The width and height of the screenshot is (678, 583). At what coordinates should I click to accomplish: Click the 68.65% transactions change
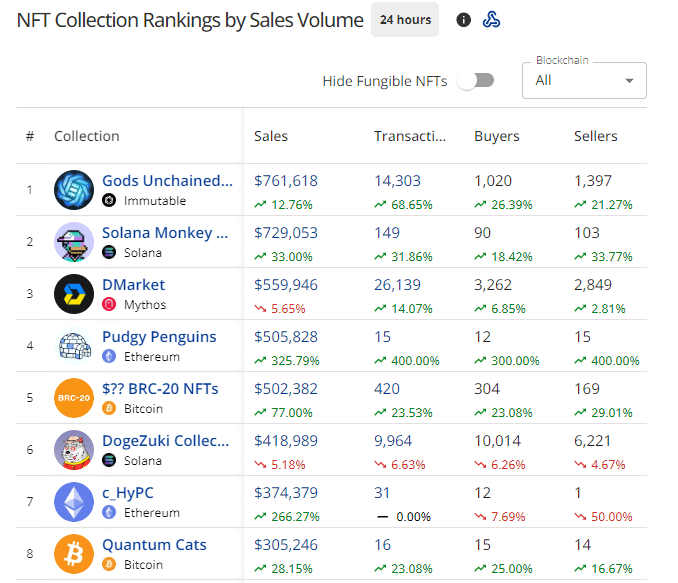point(412,205)
